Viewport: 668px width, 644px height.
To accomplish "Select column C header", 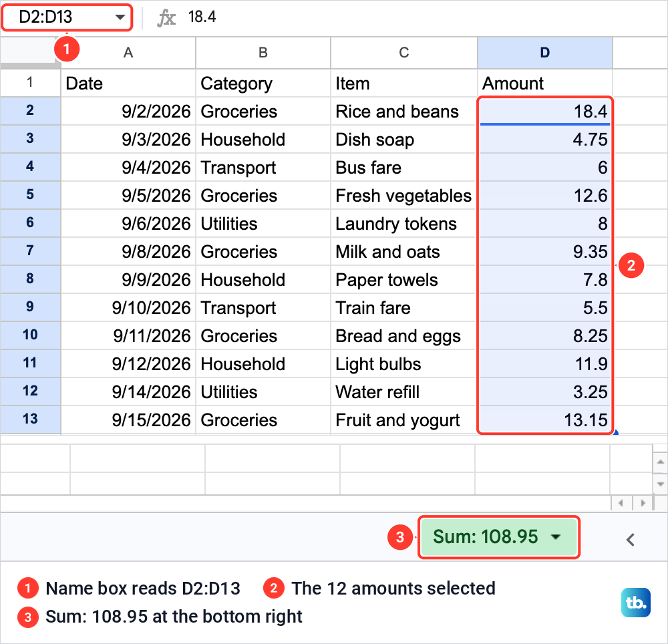I will pyautogui.click(x=404, y=53).
